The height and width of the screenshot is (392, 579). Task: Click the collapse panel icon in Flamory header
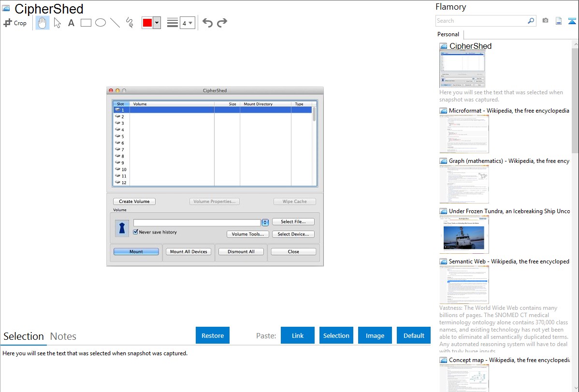point(572,21)
